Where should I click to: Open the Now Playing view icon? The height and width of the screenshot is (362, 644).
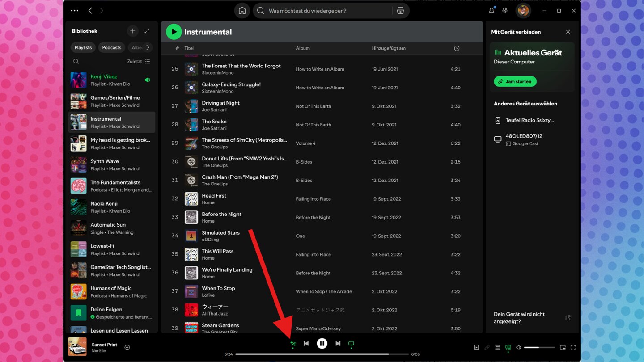click(x=476, y=348)
